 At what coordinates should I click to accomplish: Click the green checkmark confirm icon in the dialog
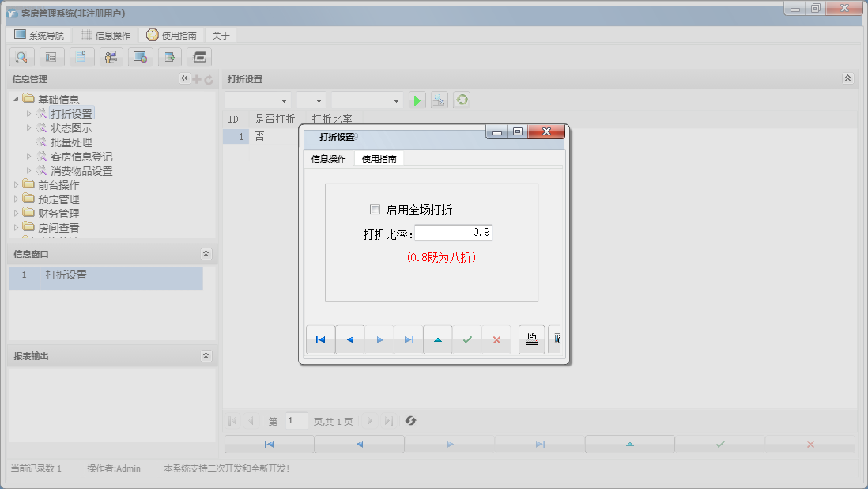(x=467, y=339)
